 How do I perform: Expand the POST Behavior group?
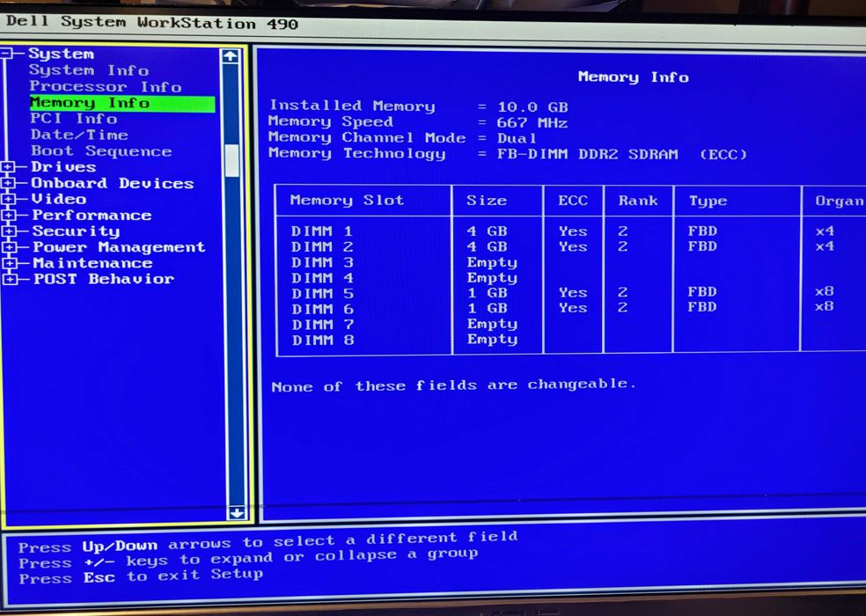[x=9, y=279]
